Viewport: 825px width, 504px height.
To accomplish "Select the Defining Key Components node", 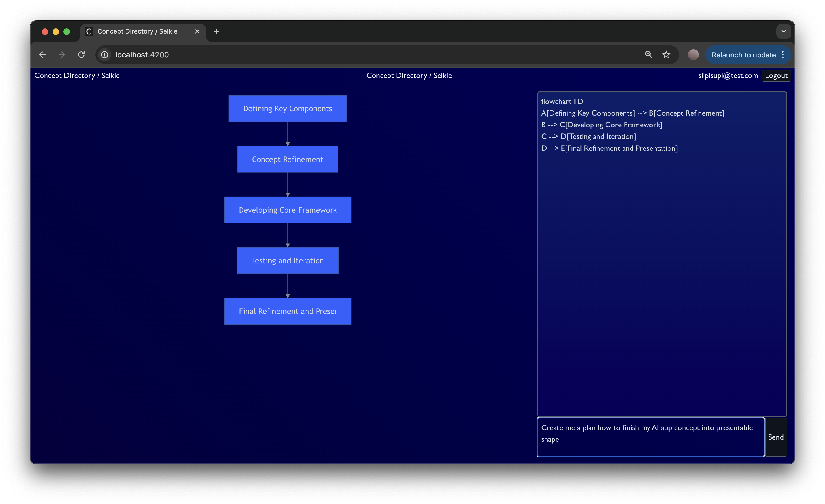I will 288,109.
